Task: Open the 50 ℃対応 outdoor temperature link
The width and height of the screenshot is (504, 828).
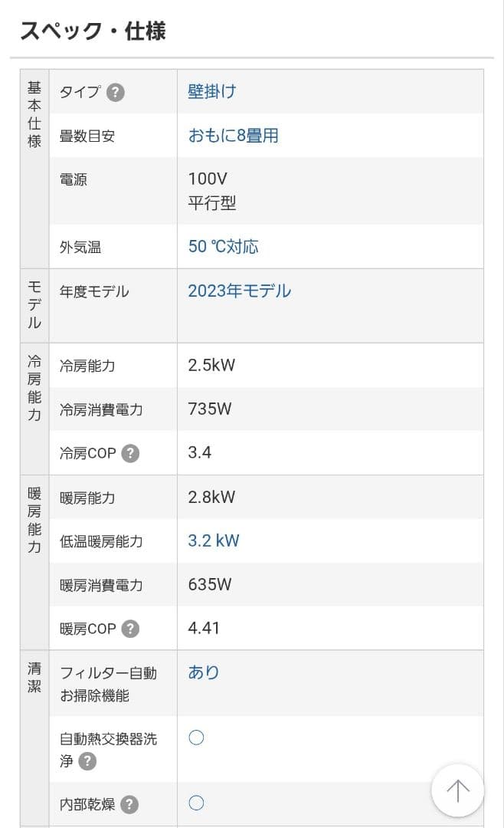Action: point(223,246)
